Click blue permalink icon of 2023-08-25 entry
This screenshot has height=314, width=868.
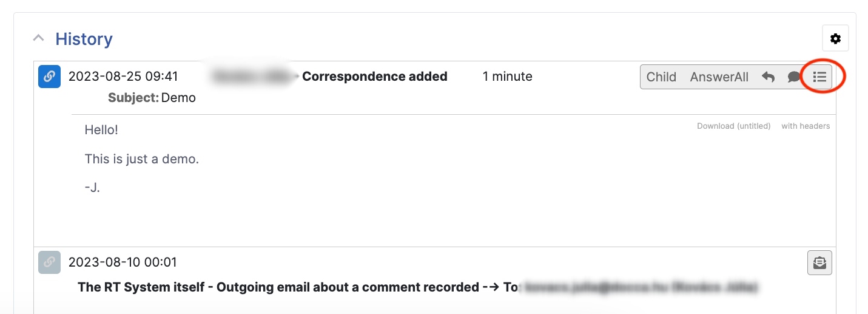pyautogui.click(x=49, y=77)
